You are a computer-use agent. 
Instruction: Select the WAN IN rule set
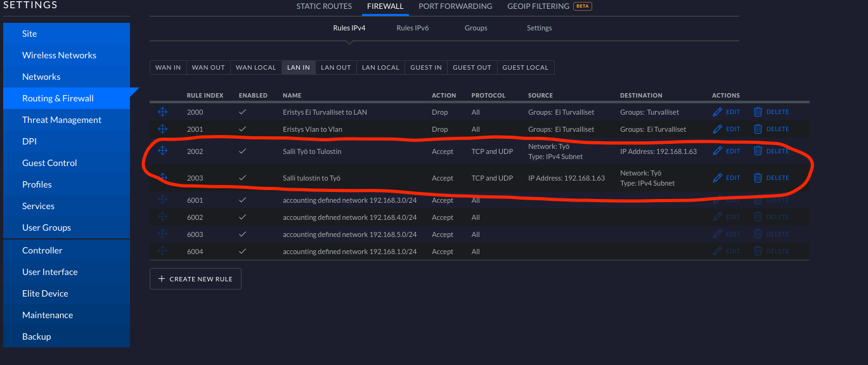[x=168, y=67]
